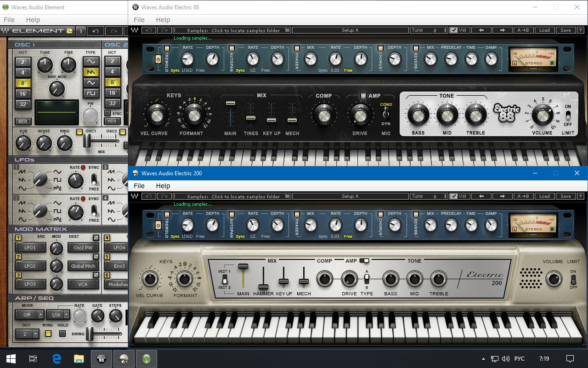This screenshot has height=368, width=588.
Task: Click the invert icon for mod slot 2
Action: 96,256
